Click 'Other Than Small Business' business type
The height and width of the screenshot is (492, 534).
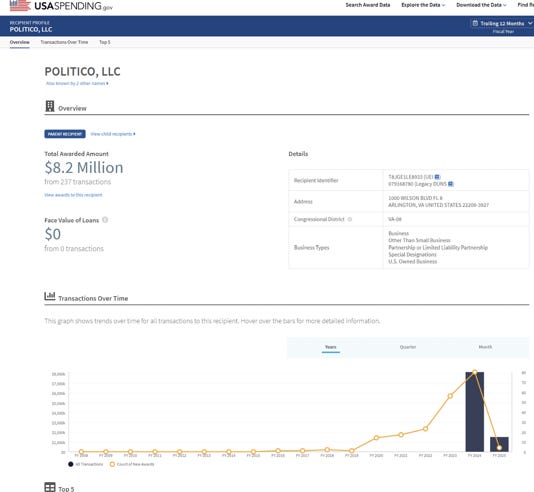click(419, 240)
